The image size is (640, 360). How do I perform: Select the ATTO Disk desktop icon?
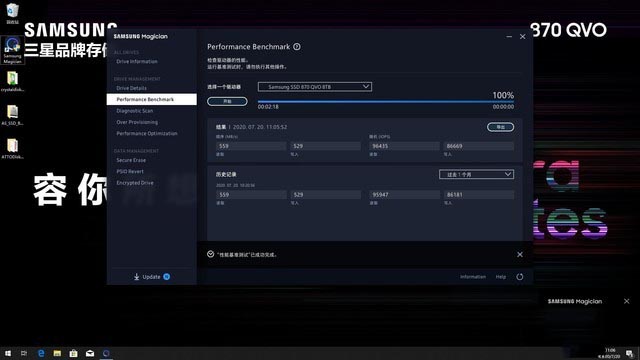[12, 149]
